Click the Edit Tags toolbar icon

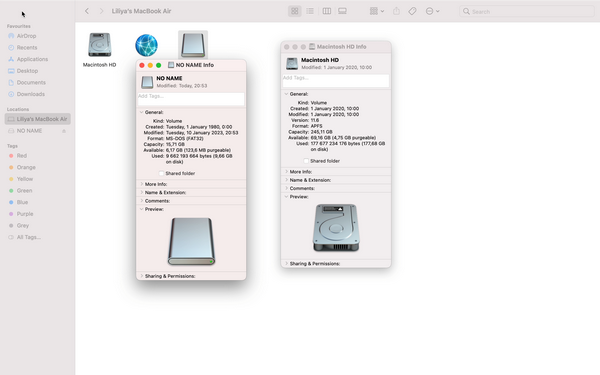tap(412, 11)
